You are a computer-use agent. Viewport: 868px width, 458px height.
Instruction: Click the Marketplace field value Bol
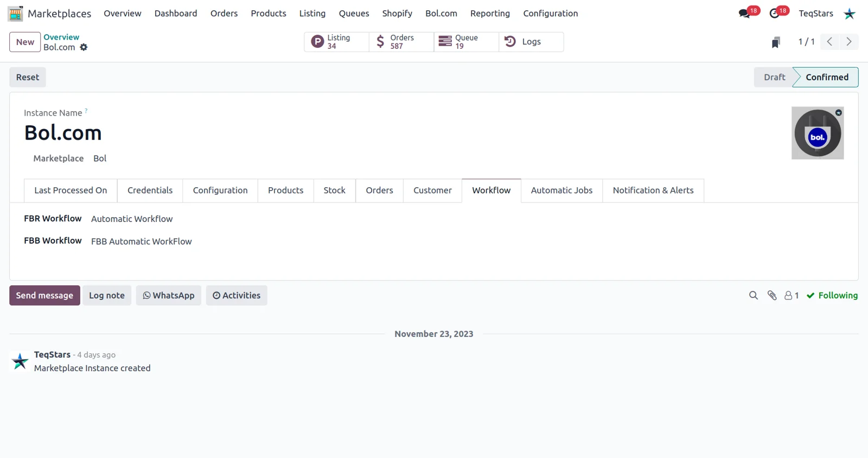point(100,158)
